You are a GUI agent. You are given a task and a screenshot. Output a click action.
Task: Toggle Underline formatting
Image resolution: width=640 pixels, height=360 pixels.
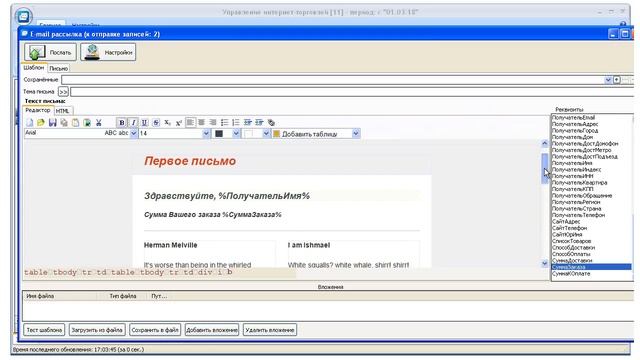tap(144, 122)
